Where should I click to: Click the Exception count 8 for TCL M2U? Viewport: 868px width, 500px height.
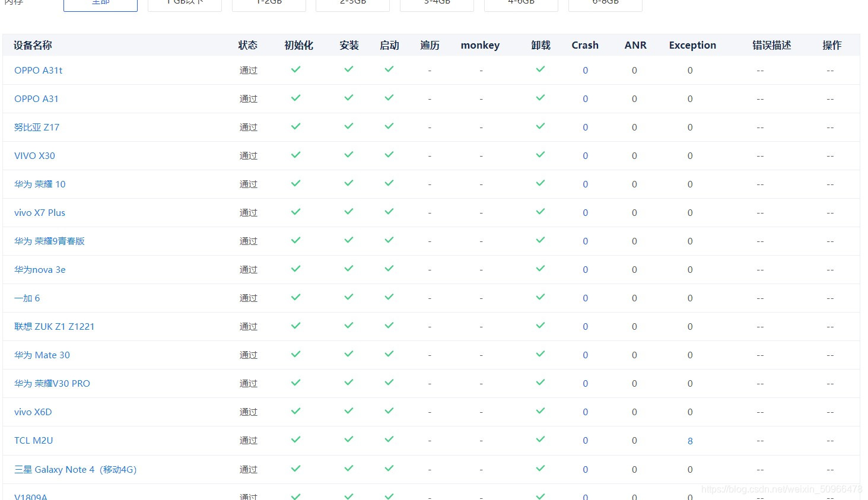pos(689,441)
